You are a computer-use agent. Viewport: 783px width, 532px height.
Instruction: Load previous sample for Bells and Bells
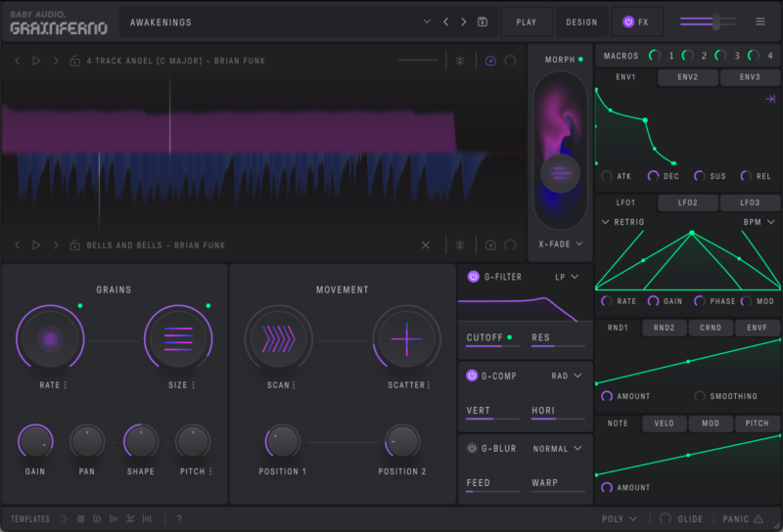18,245
